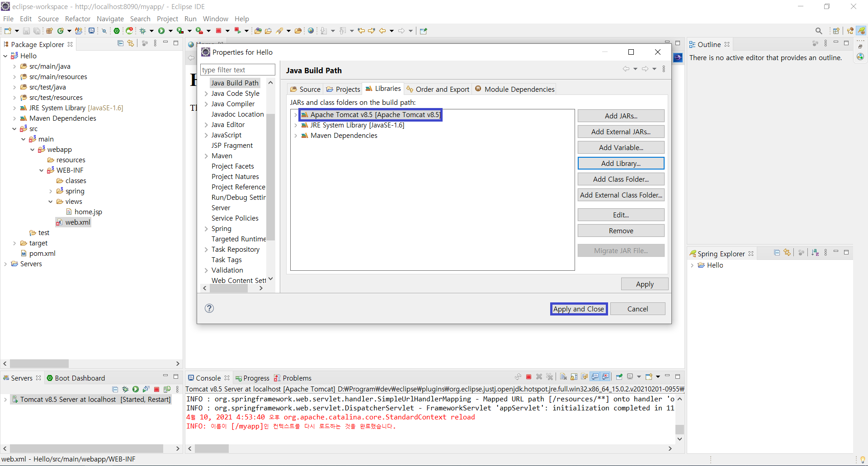Expand the Hello project in Spring Explorer

692,265
